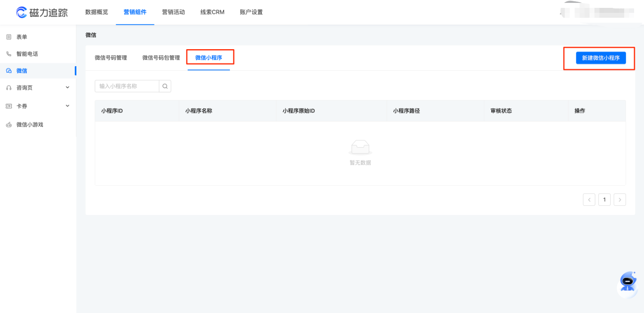Screen dimensions: 644x313
Task: Click the next page arrow
Action: tap(620, 199)
